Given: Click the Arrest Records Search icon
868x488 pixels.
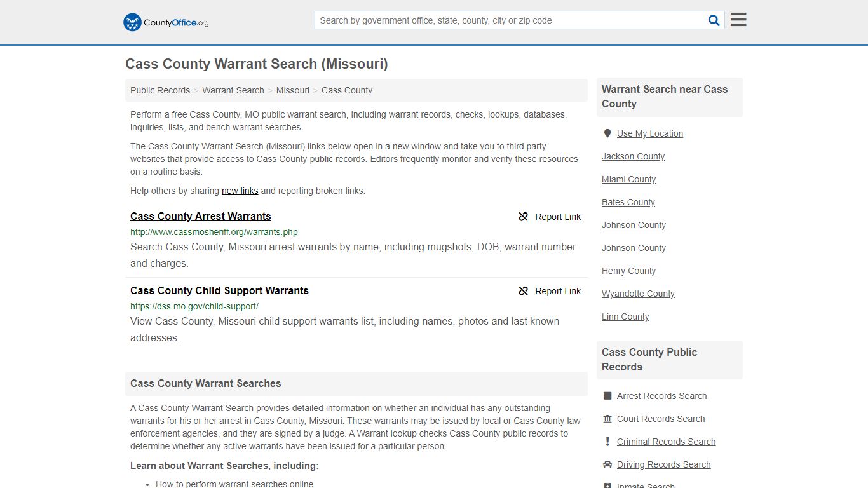Looking at the screenshot, I should (607, 396).
